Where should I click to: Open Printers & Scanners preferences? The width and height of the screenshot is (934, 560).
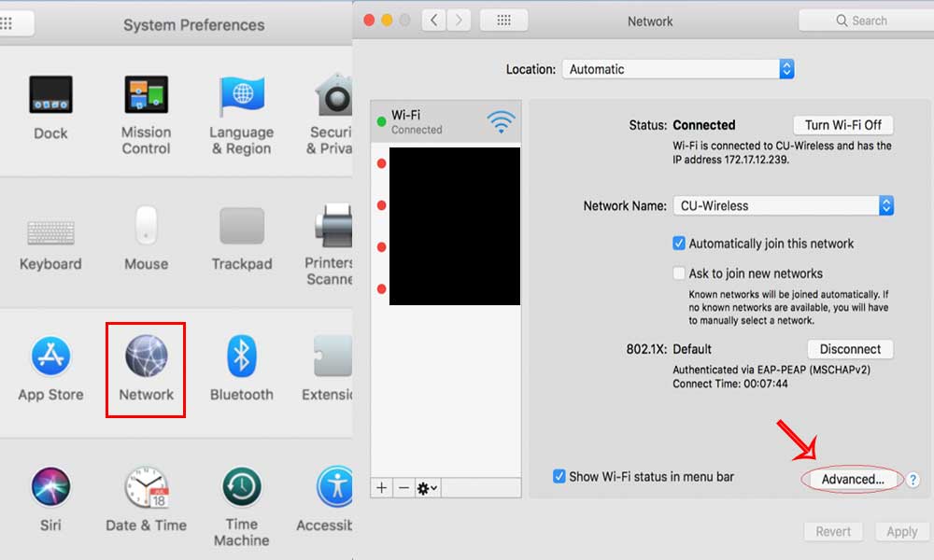tap(330, 245)
